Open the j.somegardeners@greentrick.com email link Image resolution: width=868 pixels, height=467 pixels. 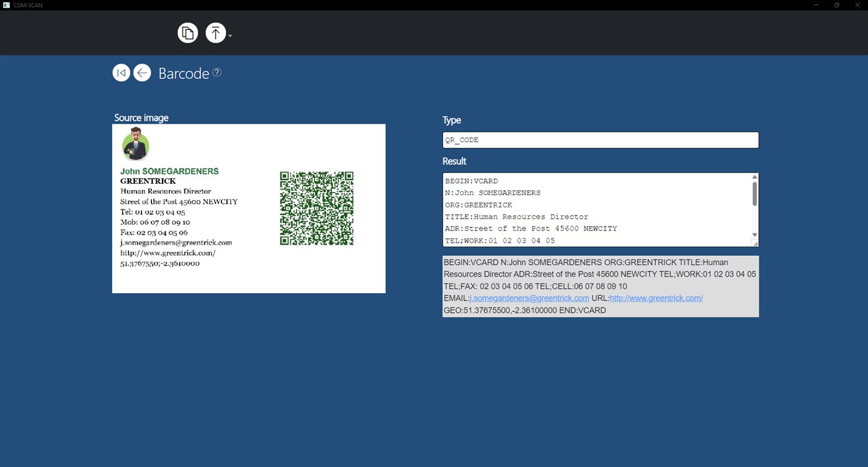pyautogui.click(x=529, y=298)
